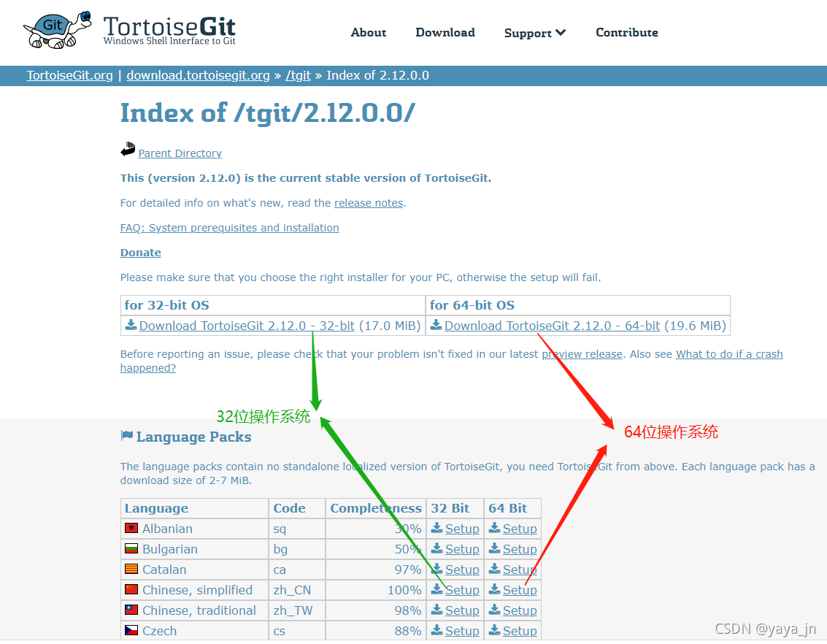The height and width of the screenshot is (644, 827).
Task: Download Chinese traditional 32 Bit Setup
Action: click(462, 610)
